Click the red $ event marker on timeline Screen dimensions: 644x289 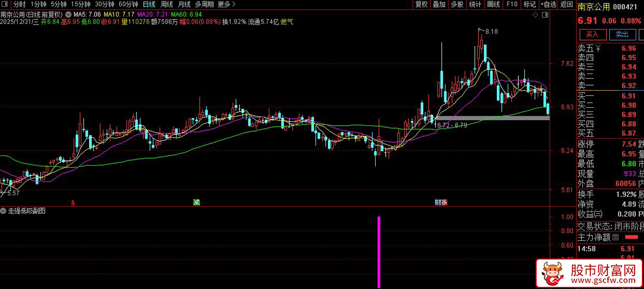(72, 203)
